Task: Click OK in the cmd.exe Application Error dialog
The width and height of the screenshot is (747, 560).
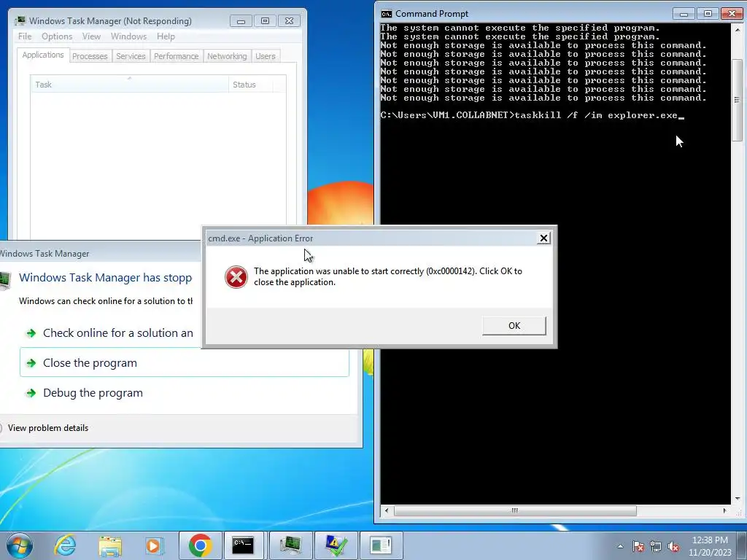Action: tap(514, 326)
